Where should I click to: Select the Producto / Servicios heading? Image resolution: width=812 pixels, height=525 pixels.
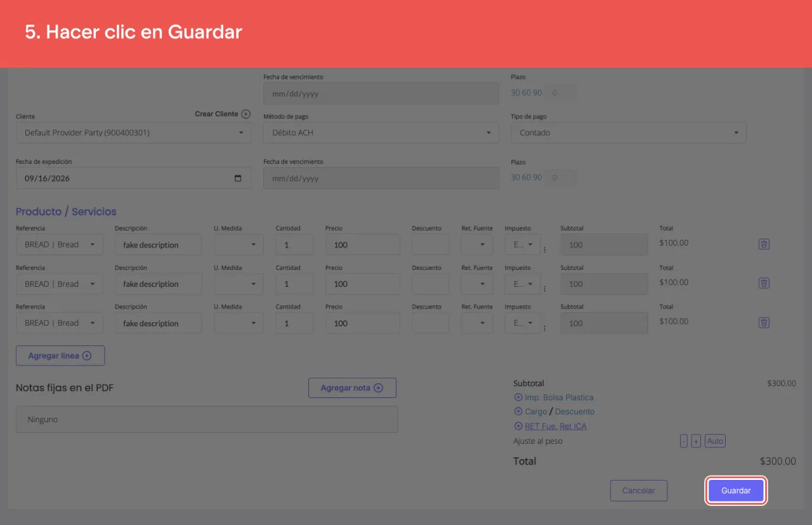tap(66, 211)
